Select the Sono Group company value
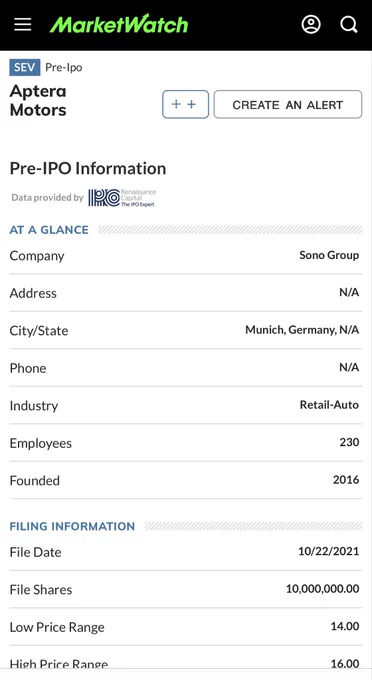Image resolution: width=372 pixels, height=680 pixels. coord(329,255)
